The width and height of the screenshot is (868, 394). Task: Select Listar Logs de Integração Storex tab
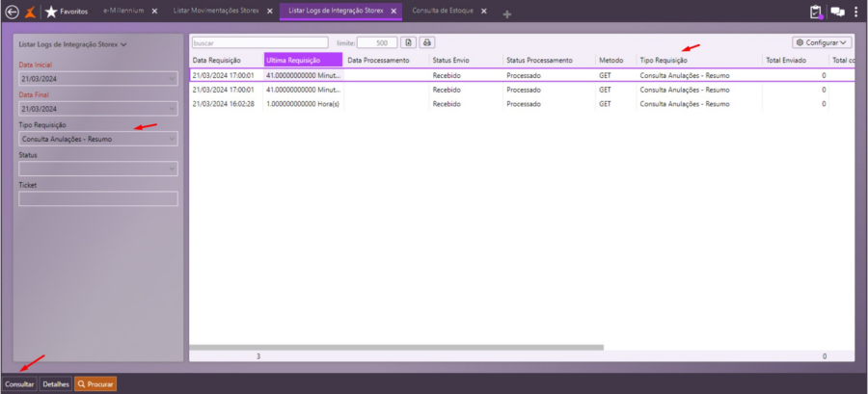pyautogui.click(x=336, y=11)
